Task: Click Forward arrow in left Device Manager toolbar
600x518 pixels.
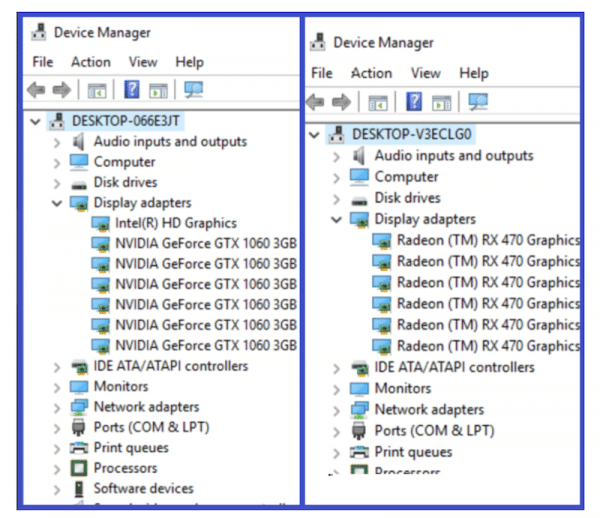Action: pyautogui.click(x=62, y=90)
